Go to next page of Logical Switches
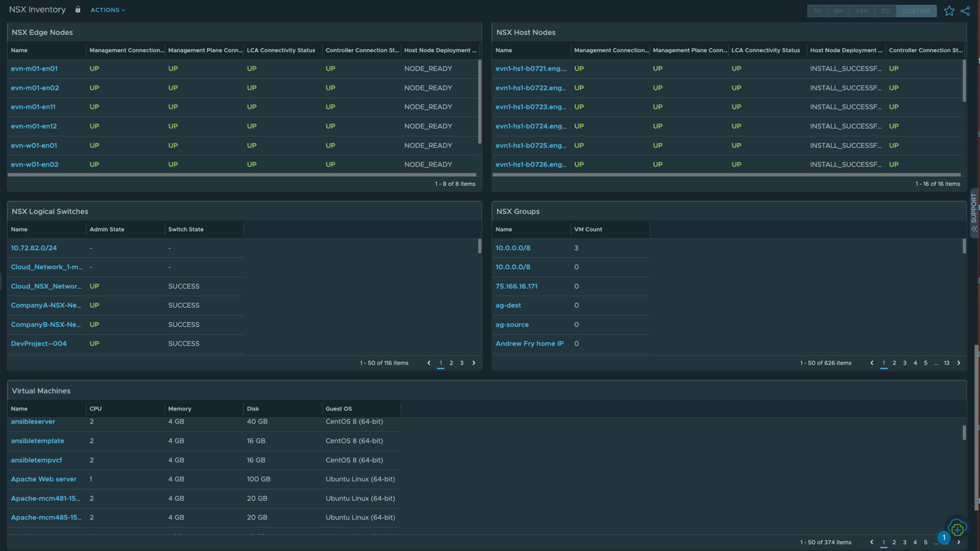This screenshot has width=980, height=551. 474,363
